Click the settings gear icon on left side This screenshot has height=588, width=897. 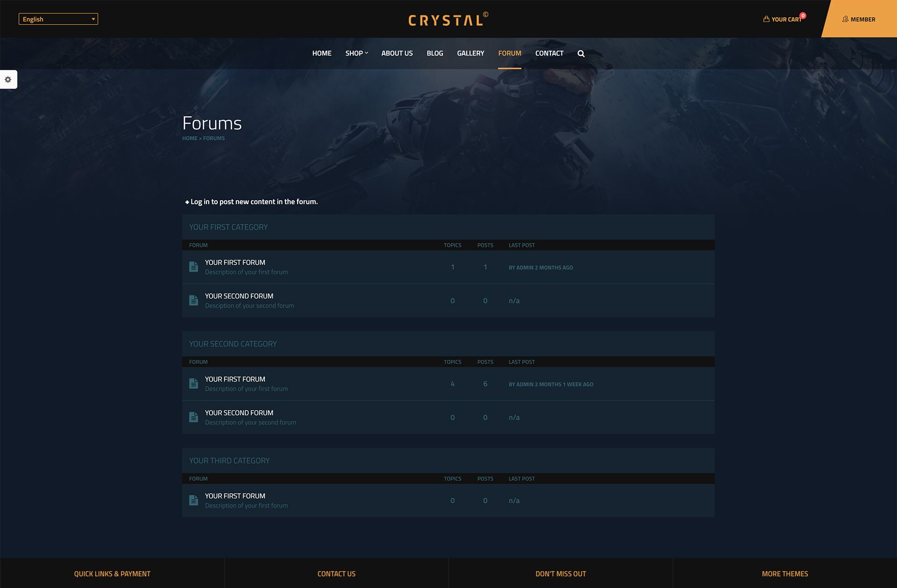pyautogui.click(x=8, y=79)
